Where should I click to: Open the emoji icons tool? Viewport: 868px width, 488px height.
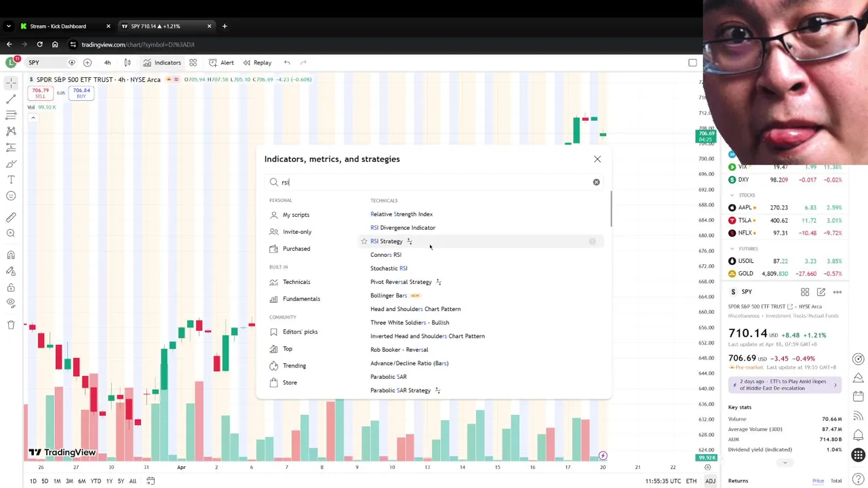[x=11, y=197]
